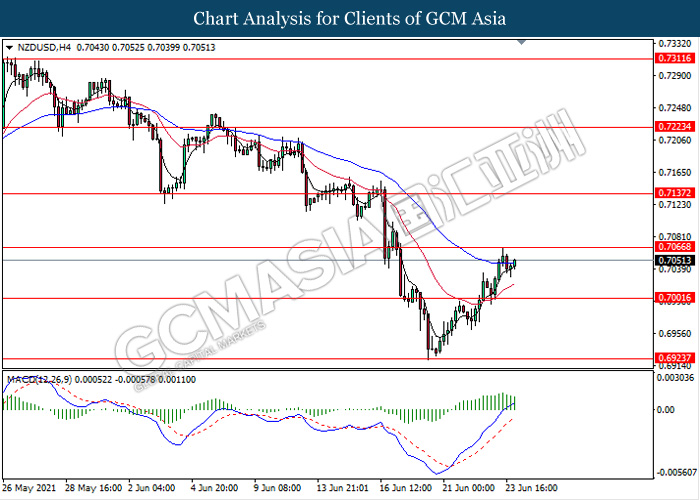Click the 0.72234 red price level label
The image size is (700, 500).
pyautogui.click(x=675, y=127)
